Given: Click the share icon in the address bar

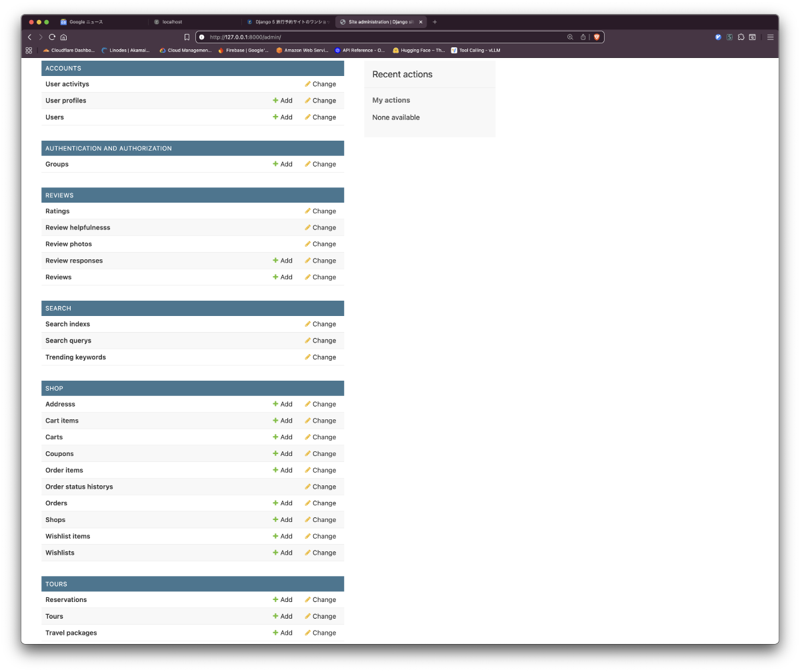Looking at the screenshot, I should (x=583, y=37).
